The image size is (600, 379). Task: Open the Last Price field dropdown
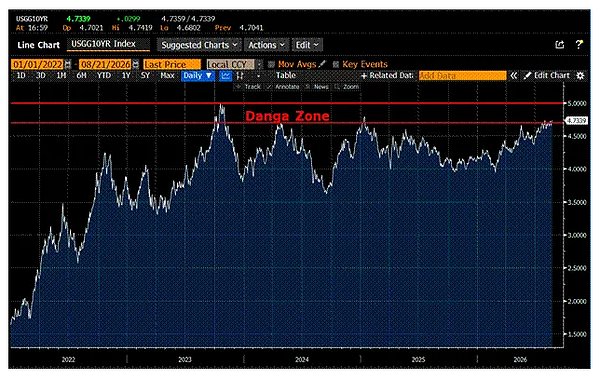click(172, 64)
